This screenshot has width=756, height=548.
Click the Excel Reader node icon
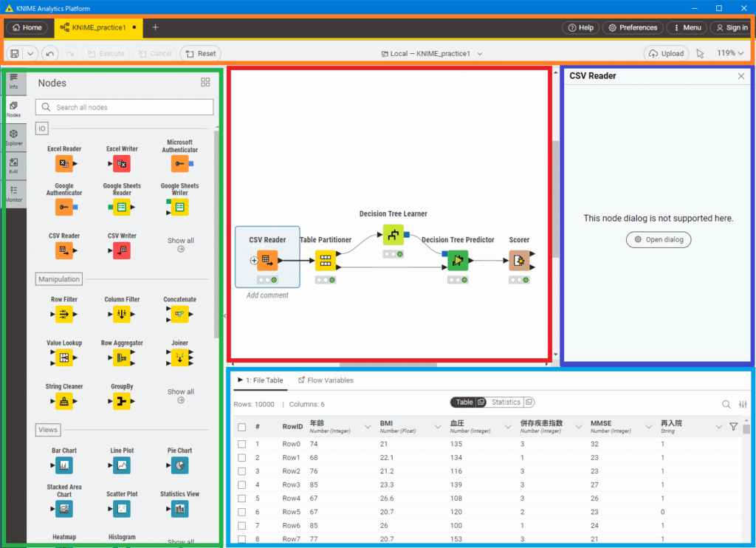coord(63,163)
